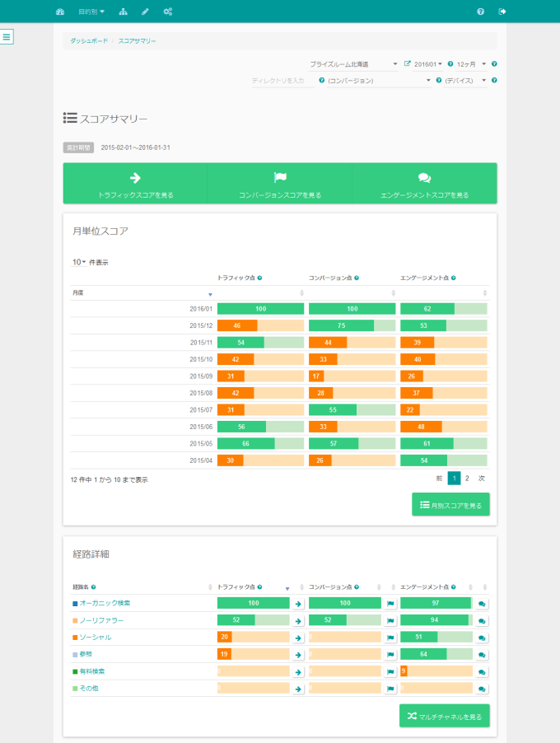Click the ディレクトリを入力 input field
The image size is (560, 743).
[282, 81]
